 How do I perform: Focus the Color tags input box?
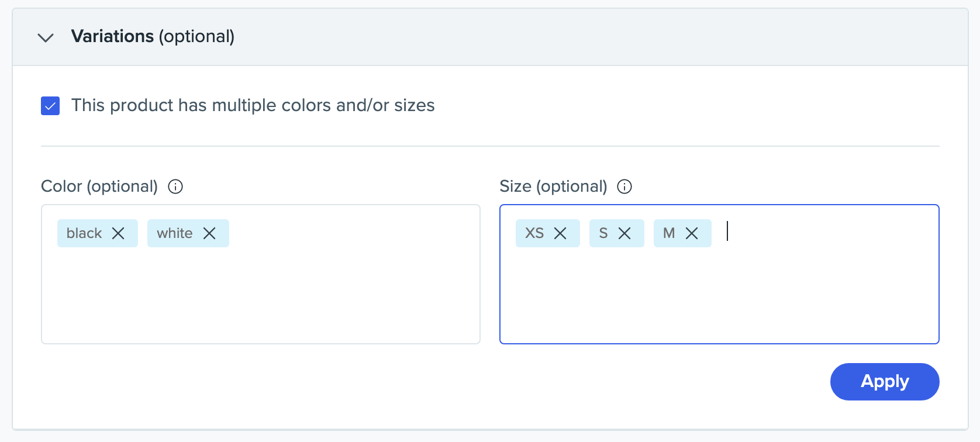[x=261, y=292]
